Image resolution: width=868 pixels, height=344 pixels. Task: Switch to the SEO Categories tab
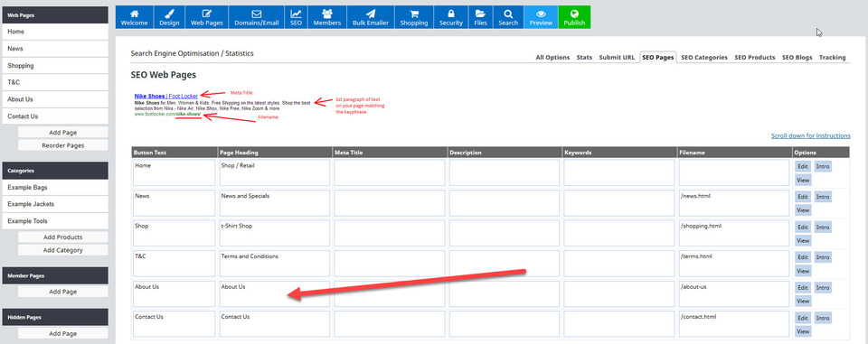pos(704,58)
